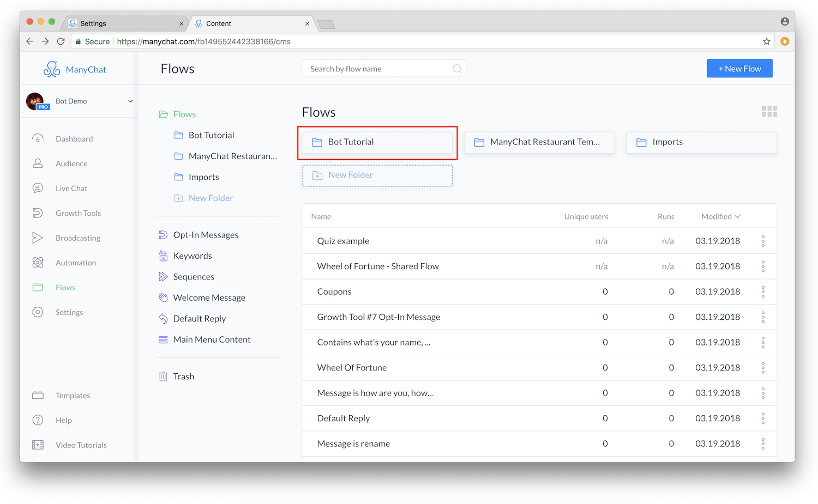Open the Coupons flow
818x504 pixels.
[334, 292]
